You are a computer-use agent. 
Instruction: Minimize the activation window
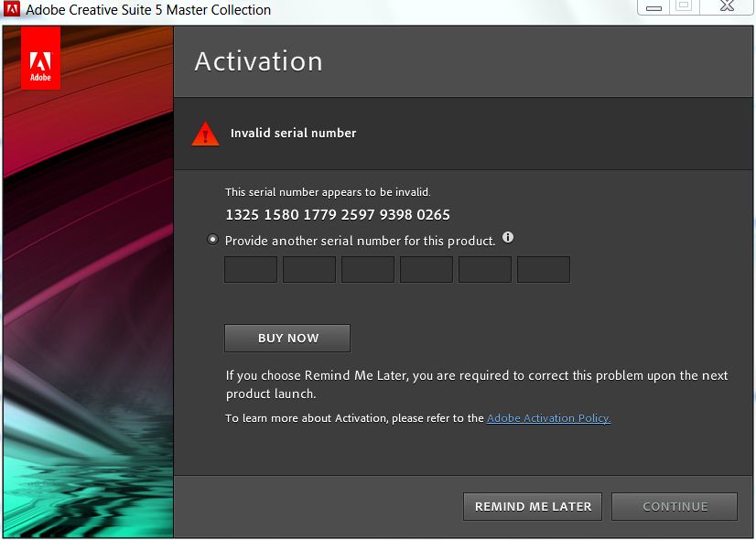(x=653, y=7)
